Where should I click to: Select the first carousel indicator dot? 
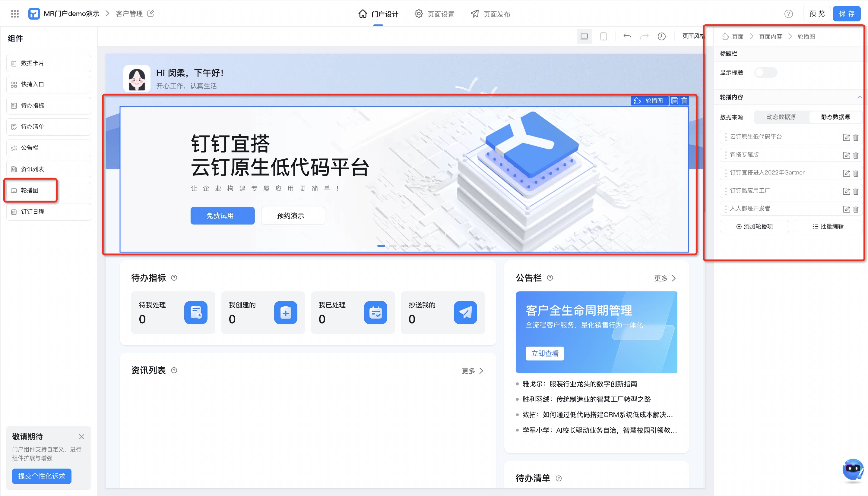click(x=381, y=246)
